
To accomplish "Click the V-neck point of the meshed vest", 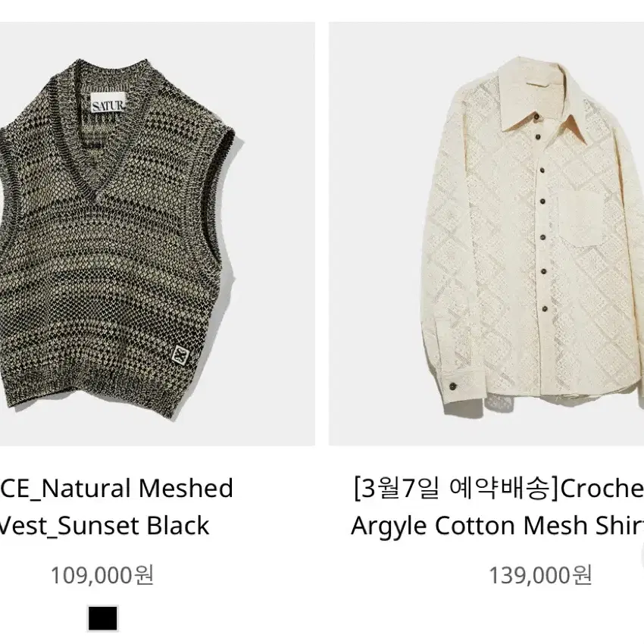I will (97, 198).
